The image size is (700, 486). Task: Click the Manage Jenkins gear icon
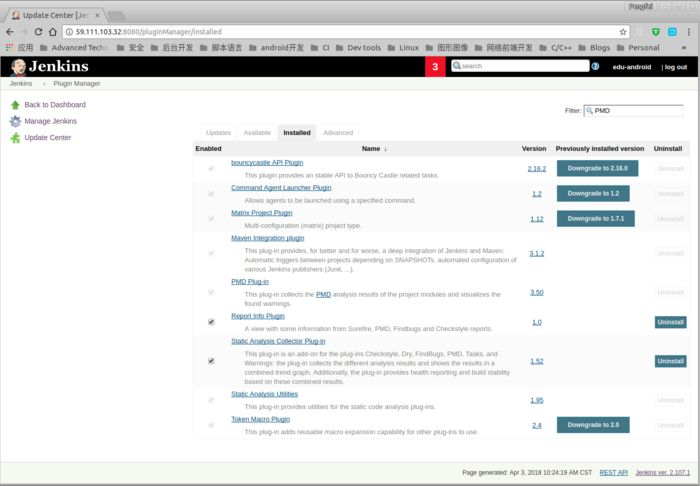[x=15, y=121]
